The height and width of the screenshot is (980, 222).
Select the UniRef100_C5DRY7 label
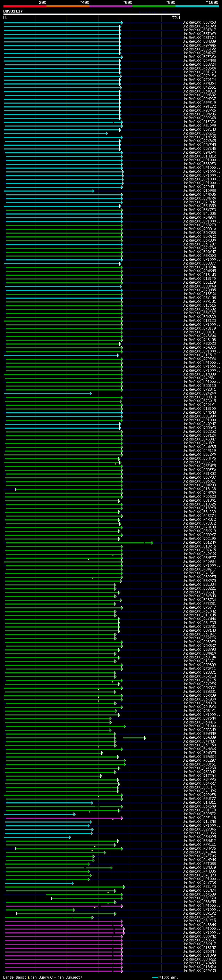pos(199,535)
